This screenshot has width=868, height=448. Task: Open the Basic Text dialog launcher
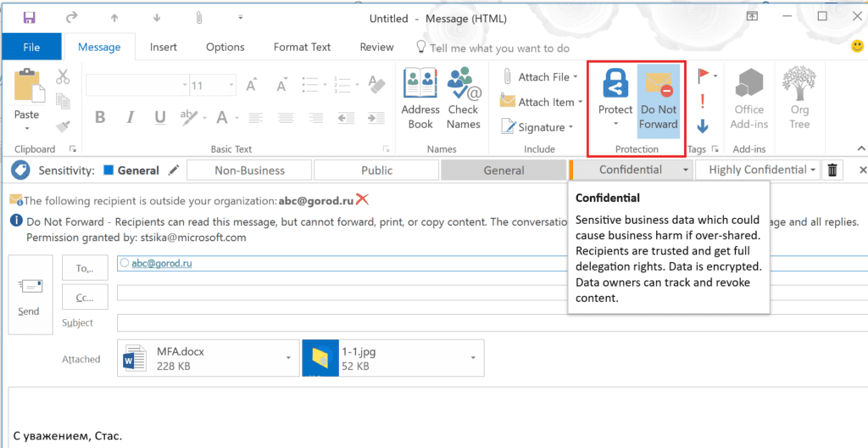386,149
